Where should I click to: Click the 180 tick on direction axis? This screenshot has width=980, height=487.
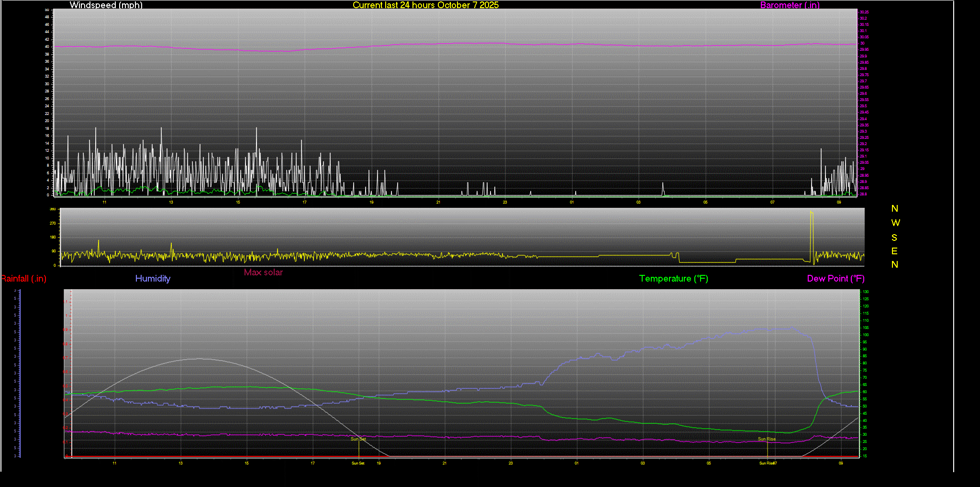53,238
